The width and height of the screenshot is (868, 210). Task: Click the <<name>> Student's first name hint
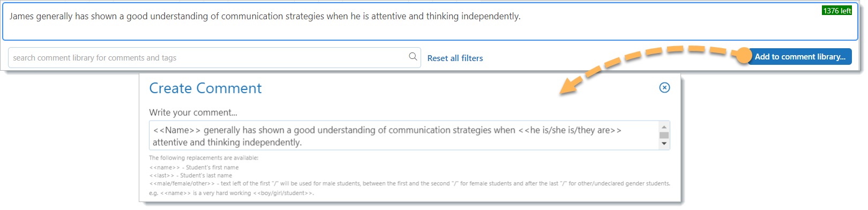(x=194, y=168)
